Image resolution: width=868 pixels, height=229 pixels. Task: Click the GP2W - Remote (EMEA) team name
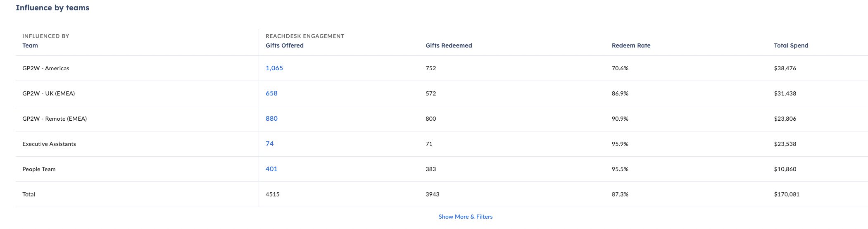55,119
